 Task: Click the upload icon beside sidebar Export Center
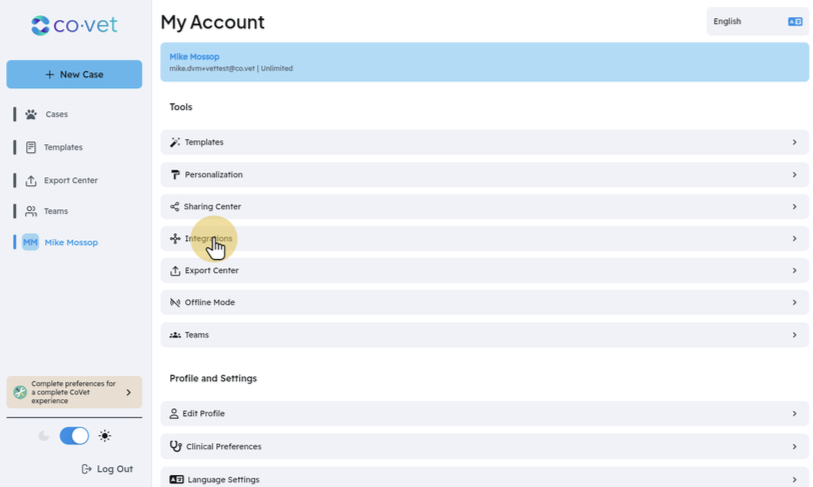[31, 180]
